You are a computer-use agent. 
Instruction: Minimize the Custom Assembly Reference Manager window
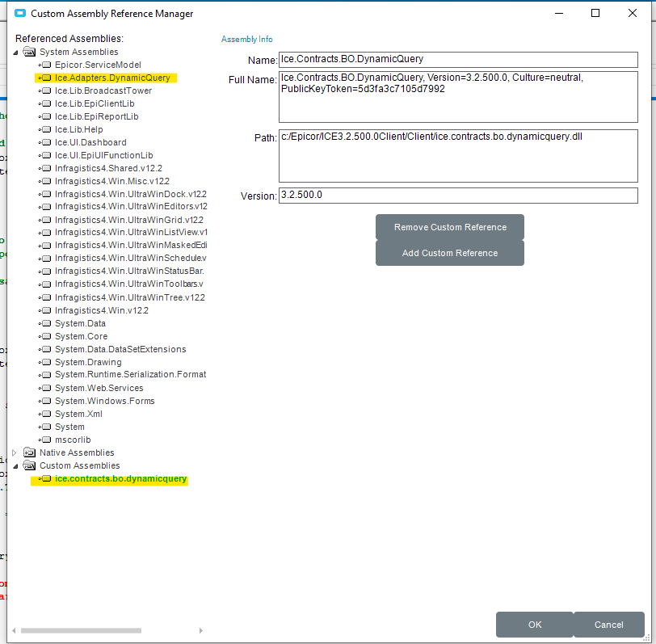tap(559, 14)
